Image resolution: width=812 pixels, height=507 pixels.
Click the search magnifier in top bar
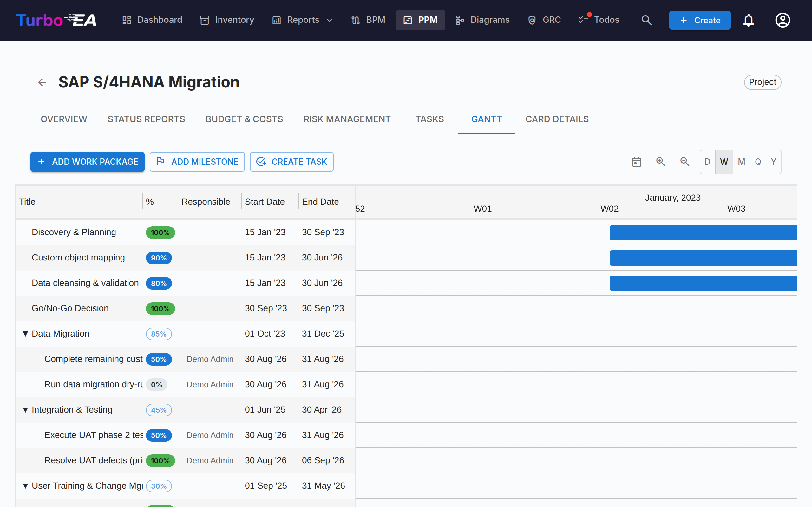coord(646,20)
